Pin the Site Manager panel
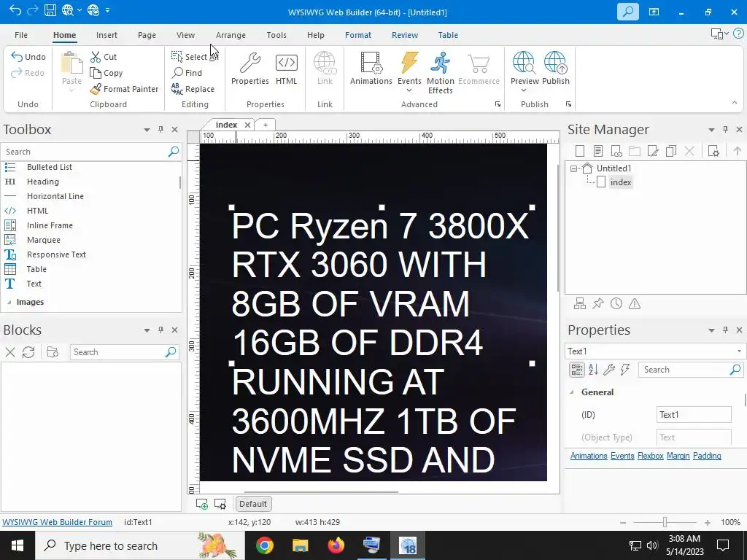This screenshot has width=747, height=560. point(725,130)
